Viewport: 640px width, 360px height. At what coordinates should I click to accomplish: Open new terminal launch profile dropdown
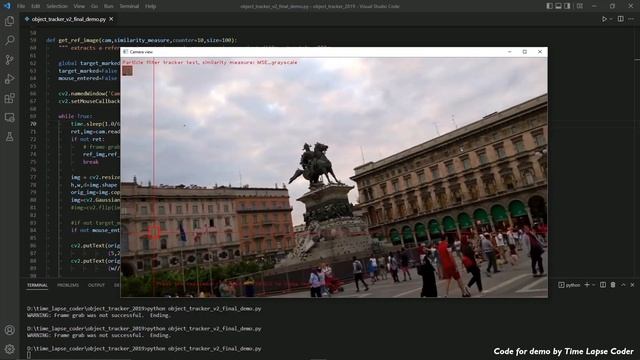593,285
